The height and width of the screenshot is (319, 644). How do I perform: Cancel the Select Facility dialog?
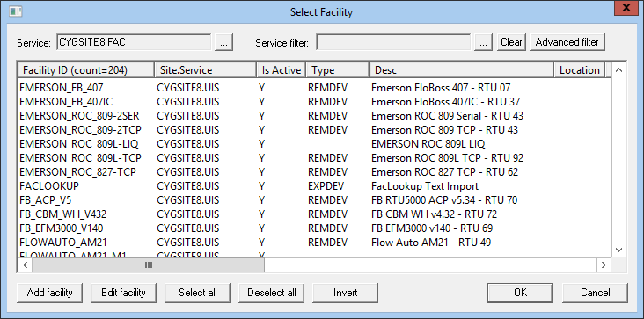[595, 293]
